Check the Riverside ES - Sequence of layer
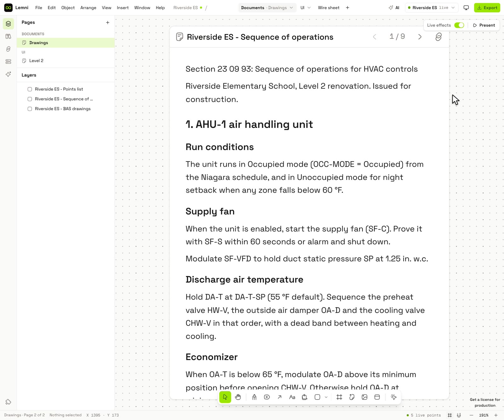This screenshot has height=420, width=504. click(30, 99)
